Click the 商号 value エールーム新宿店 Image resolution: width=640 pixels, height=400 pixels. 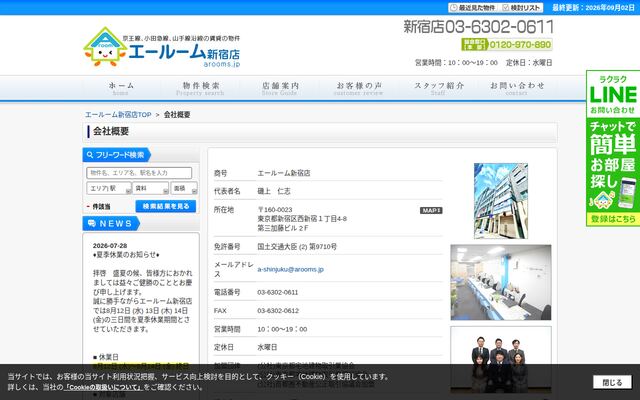[284, 173]
